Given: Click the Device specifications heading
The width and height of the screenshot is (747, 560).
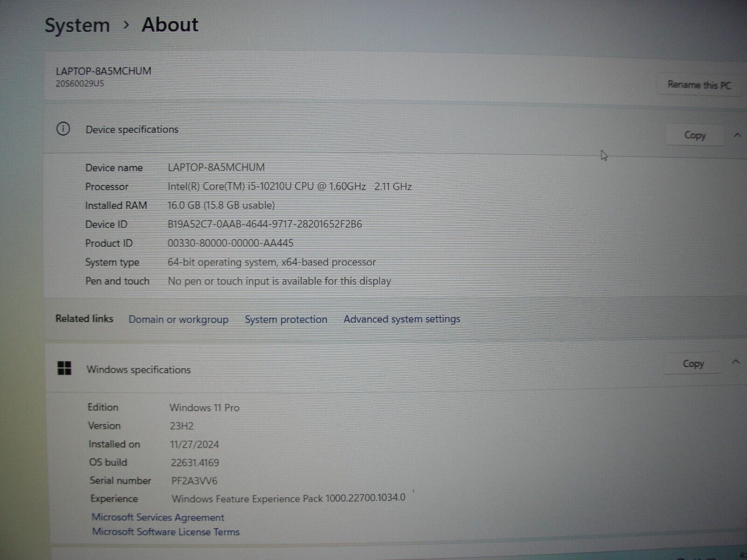Looking at the screenshot, I should pyautogui.click(x=132, y=129).
